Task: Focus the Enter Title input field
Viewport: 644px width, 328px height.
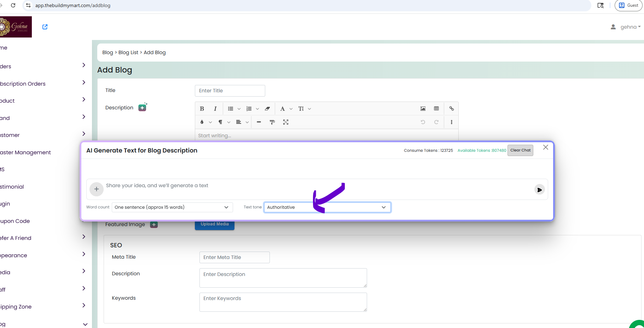Action: 230,91
